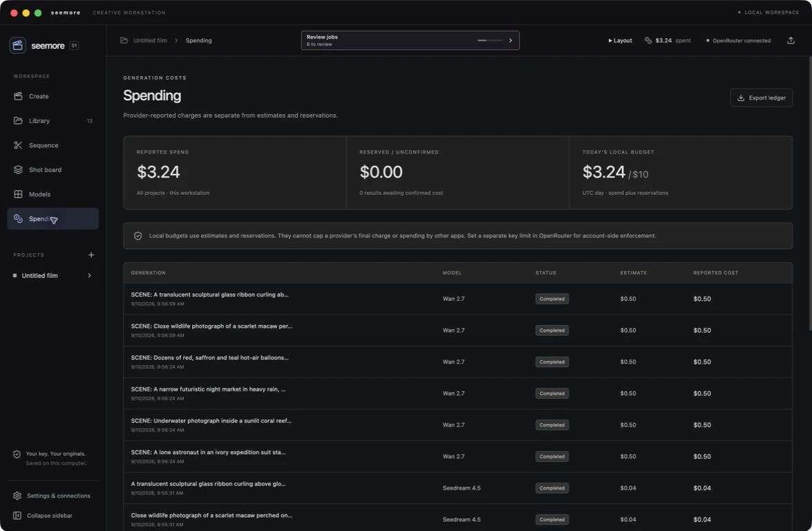The height and width of the screenshot is (531, 812).
Task: Open the Models section
Action: (x=53, y=194)
